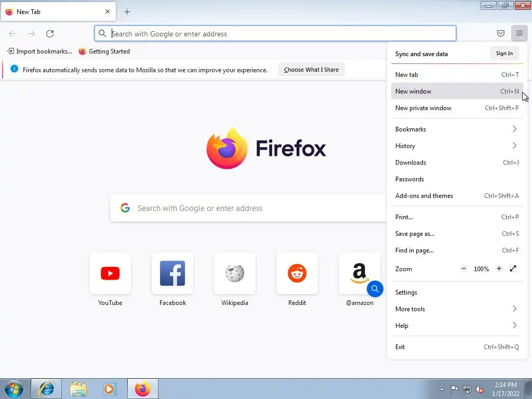Click the Google icon in page search box
Screen dimensions: 532x399
[x=125, y=208]
